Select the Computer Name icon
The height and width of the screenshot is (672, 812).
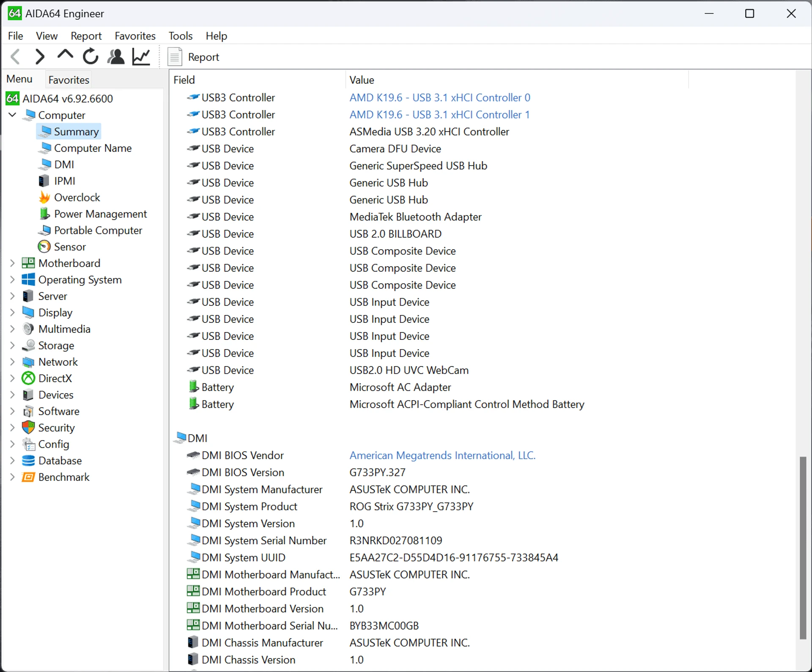[x=46, y=148]
